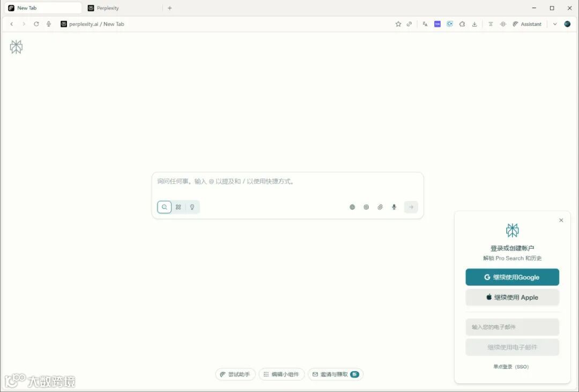
Task: Open the sources globe selector
Action: click(x=352, y=208)
